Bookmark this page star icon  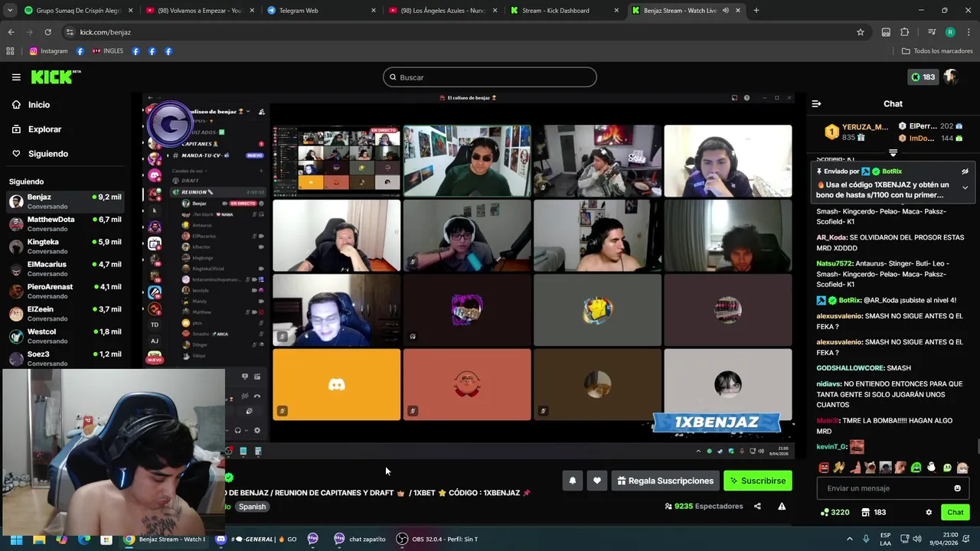coord(861,32)
